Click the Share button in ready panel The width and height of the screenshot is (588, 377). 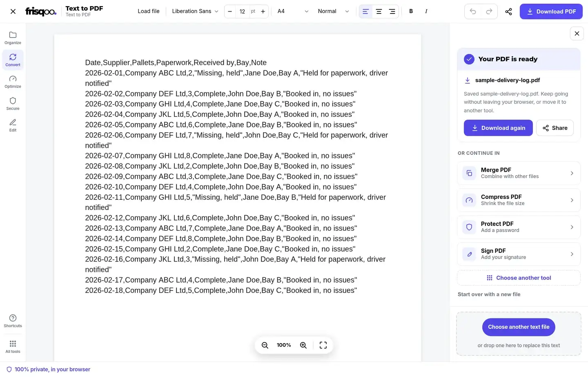point(555,128)
